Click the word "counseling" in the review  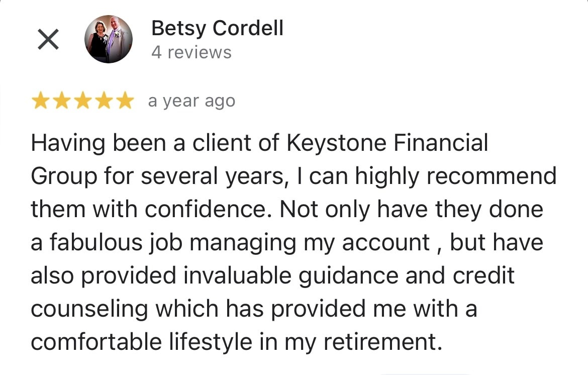(89, 309)
